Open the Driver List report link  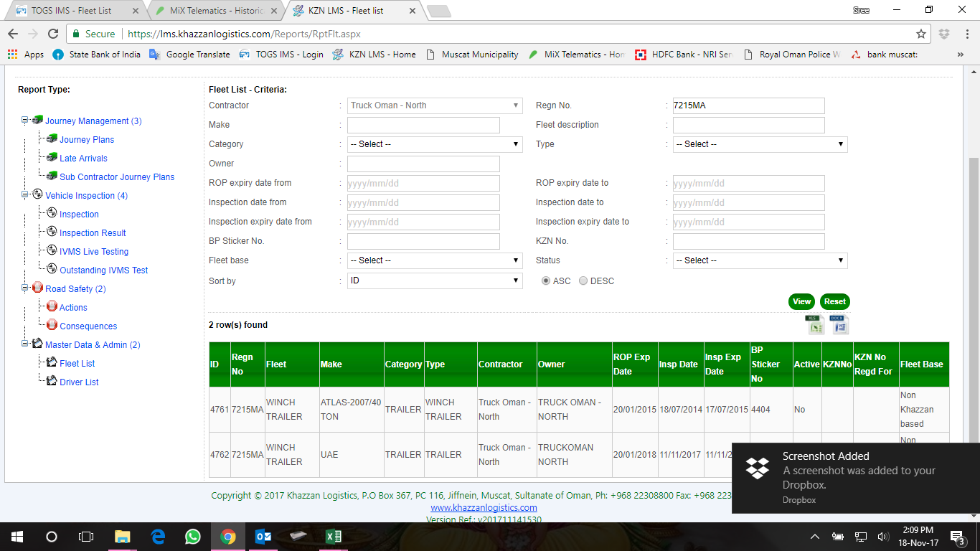pyautogui.click(x=79, y=382)
